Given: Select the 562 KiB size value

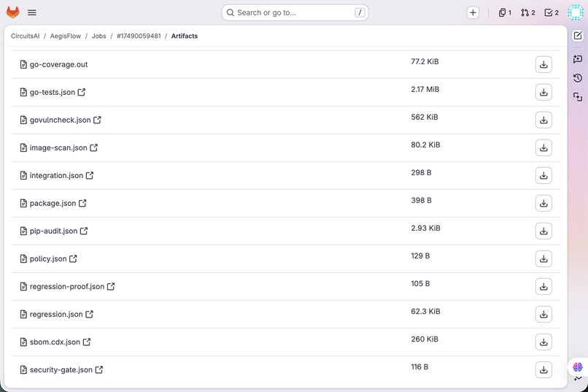Looking at the screenshot, I should (x=425, y=117).
